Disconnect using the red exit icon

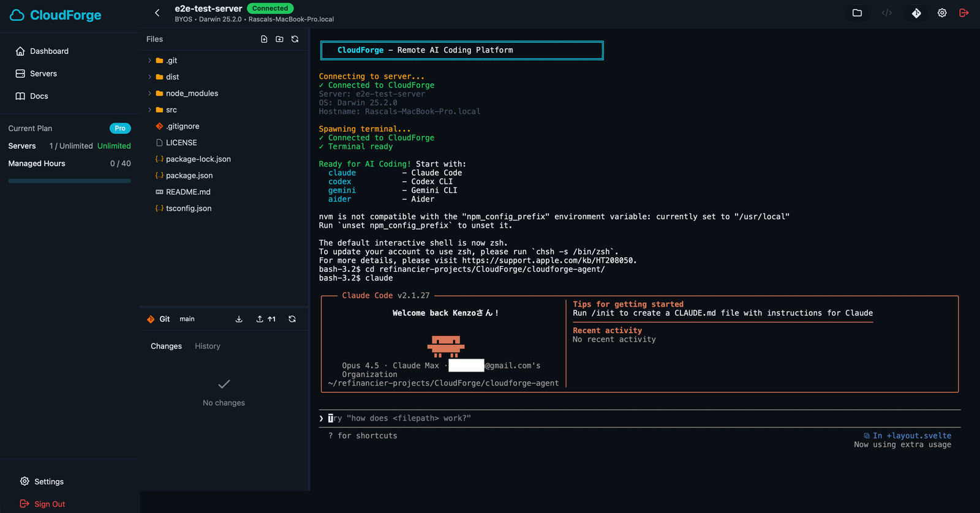[963, 13]
